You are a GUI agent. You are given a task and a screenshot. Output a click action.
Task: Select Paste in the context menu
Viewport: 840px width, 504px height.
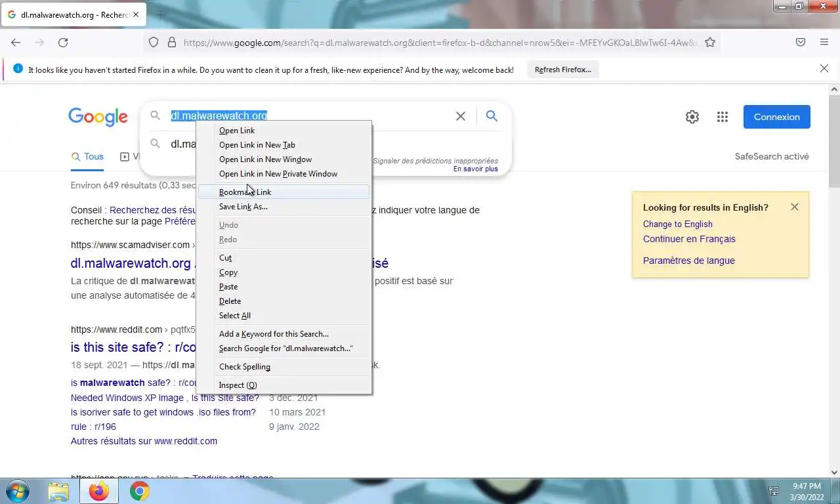(284, 287)
